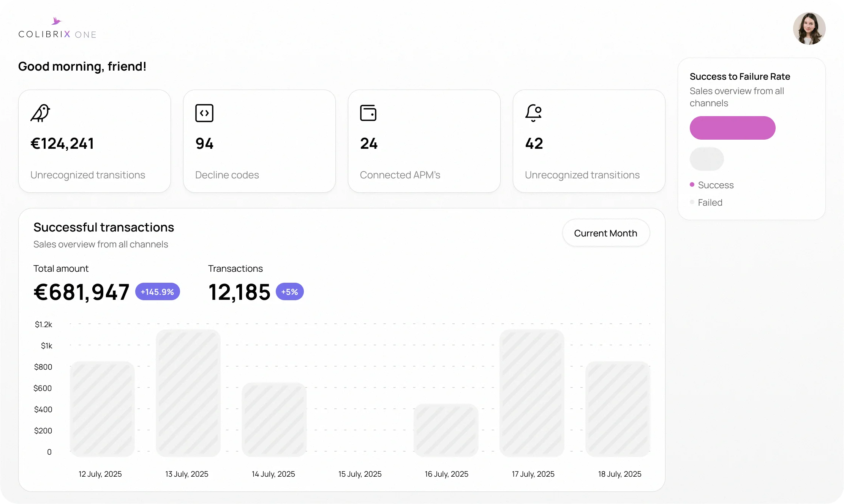
Task: Open the user profile avatar
Action: point(809,28)
